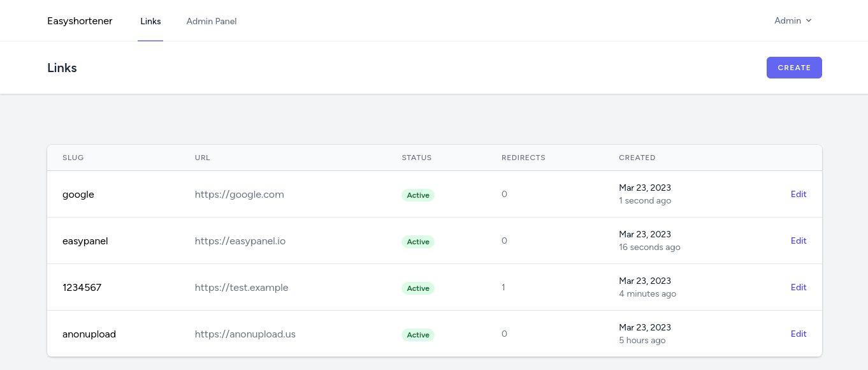Click the Active badge for google
Viewport: 868px width, 370px height.
[x=417, y=195]
